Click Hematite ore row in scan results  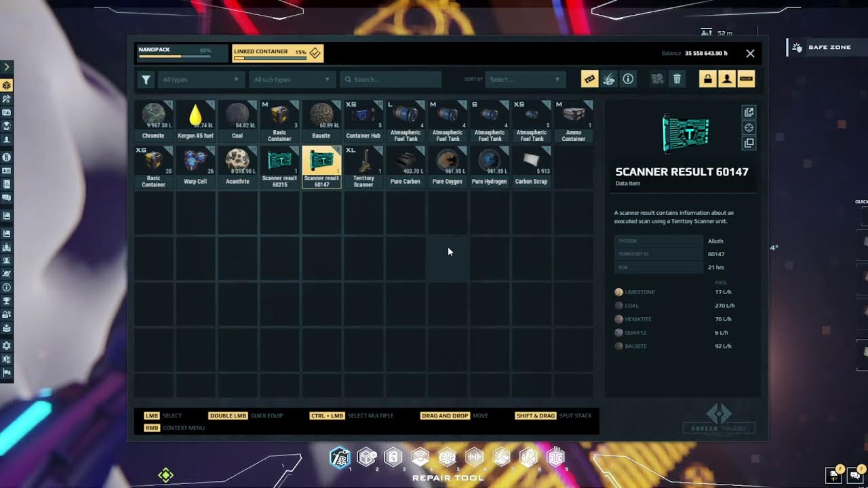click(x=679, y=319)
